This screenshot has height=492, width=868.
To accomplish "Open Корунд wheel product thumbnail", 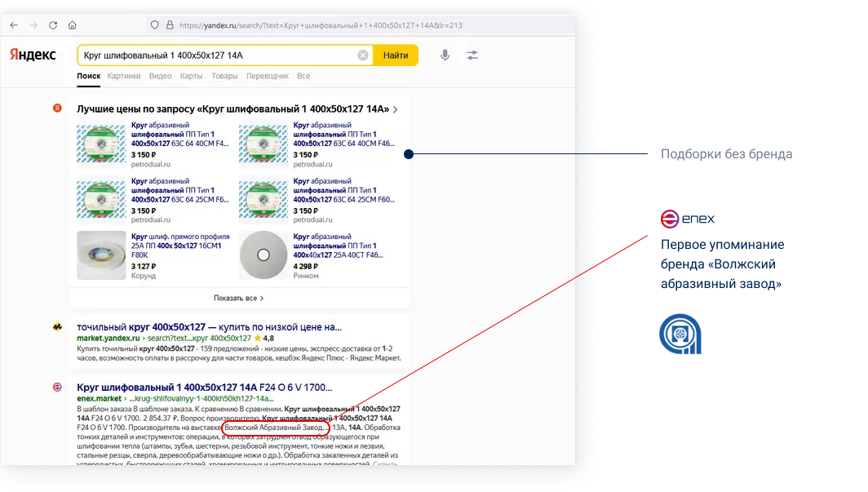I will click(101, 255).
